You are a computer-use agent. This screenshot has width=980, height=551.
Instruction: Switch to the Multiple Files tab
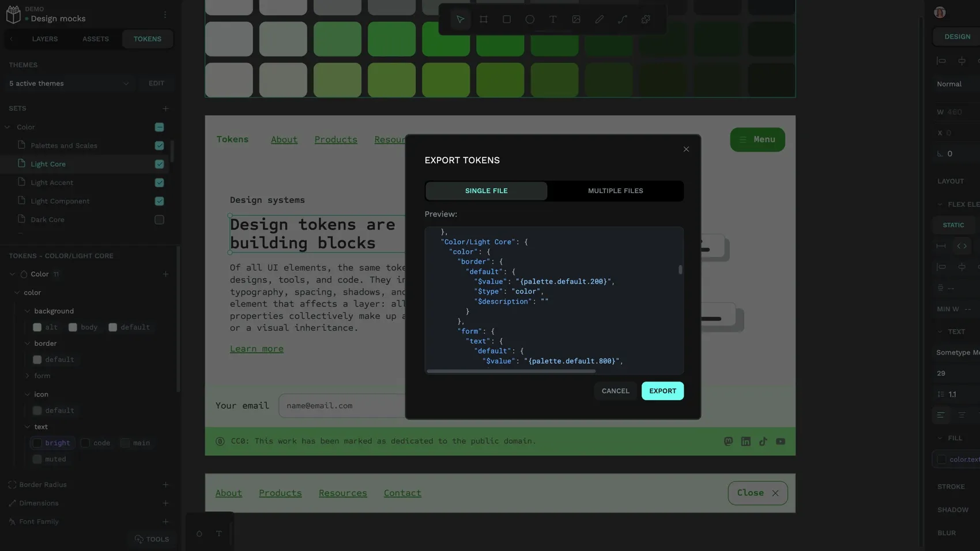click(x=615, y=191)
